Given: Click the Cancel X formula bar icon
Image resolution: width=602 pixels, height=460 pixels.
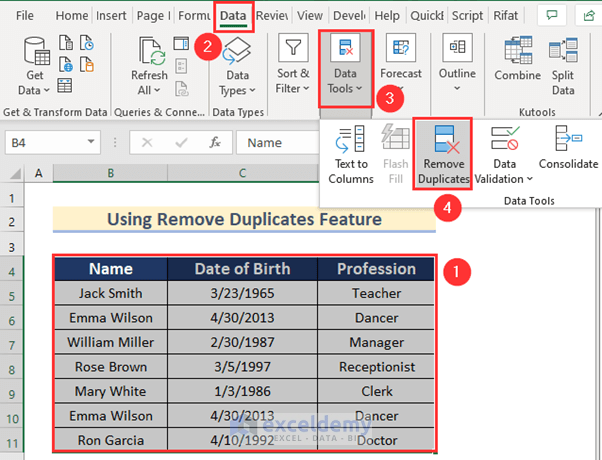Looking at the screenshot, I should click(x=147, y=143).
